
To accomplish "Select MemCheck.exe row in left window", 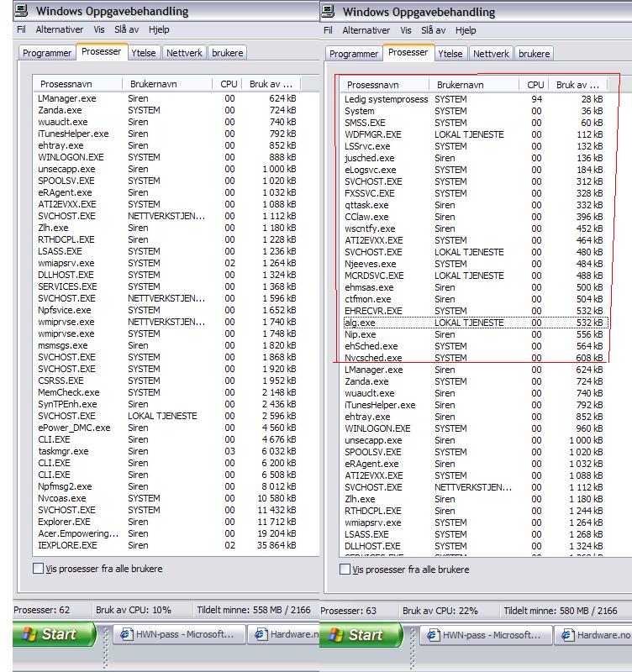I will click(x=167, y=392).
